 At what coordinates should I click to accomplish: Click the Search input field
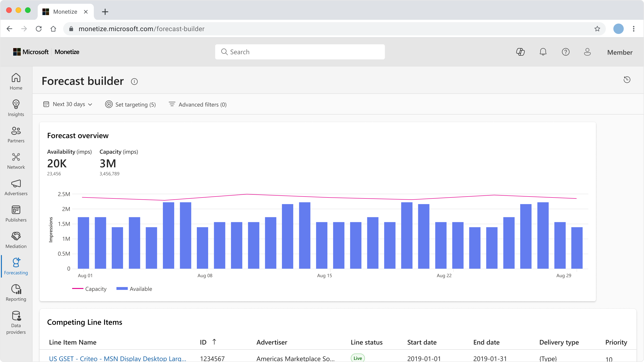tap(300, 52)
